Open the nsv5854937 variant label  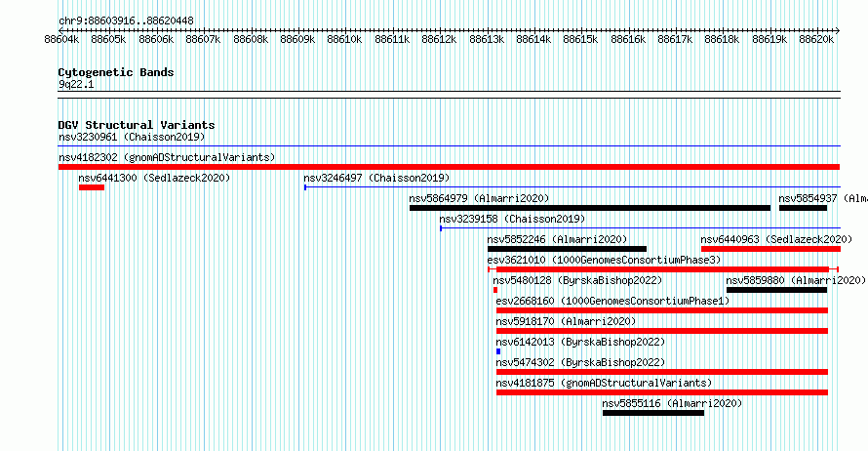pyautogui.click(x=822, y=198)
